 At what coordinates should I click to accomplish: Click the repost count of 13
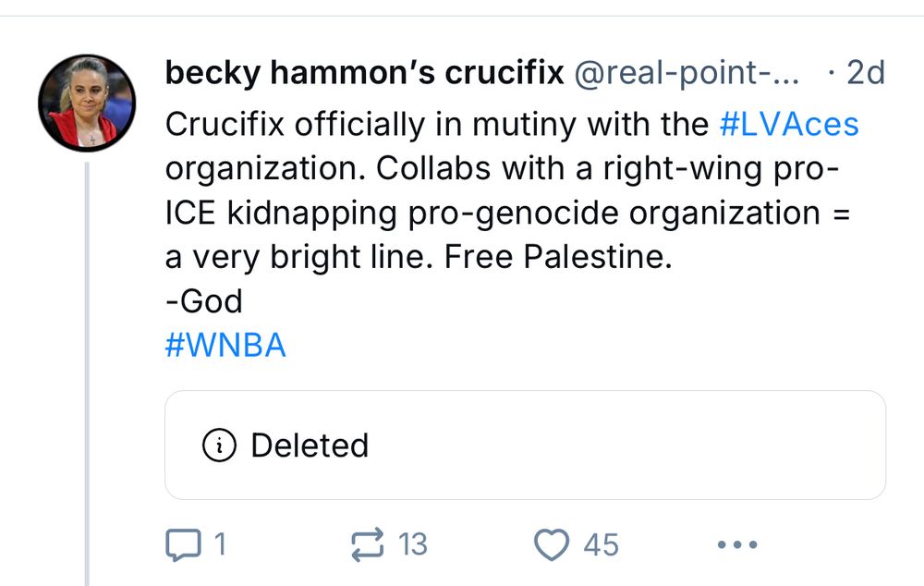[411, 545]
